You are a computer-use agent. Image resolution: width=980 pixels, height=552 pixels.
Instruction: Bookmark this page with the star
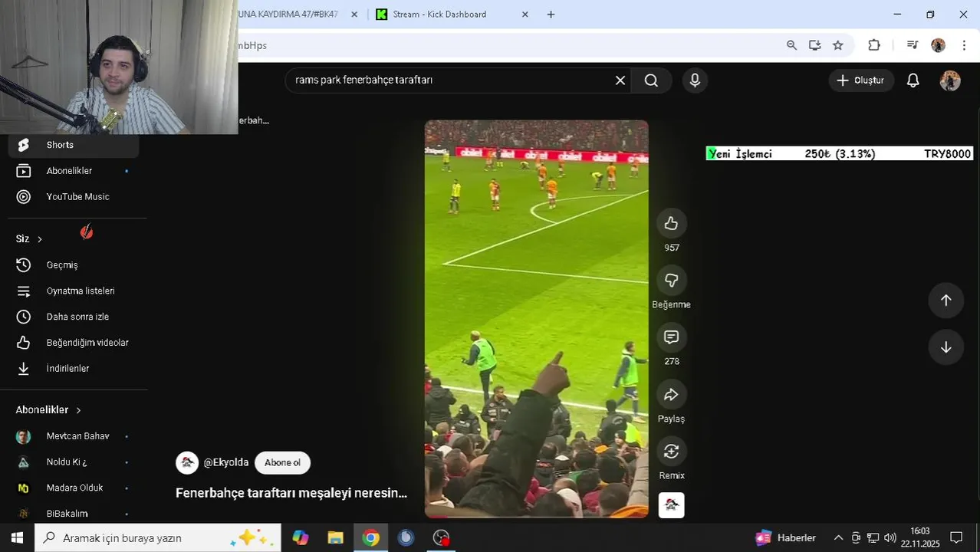[838, 45]
